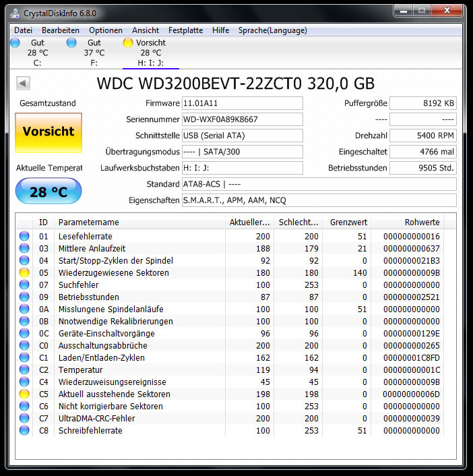Minimize the CrystalDiskInfo window
The image size is (473, 476).
(x=404, y=11)
